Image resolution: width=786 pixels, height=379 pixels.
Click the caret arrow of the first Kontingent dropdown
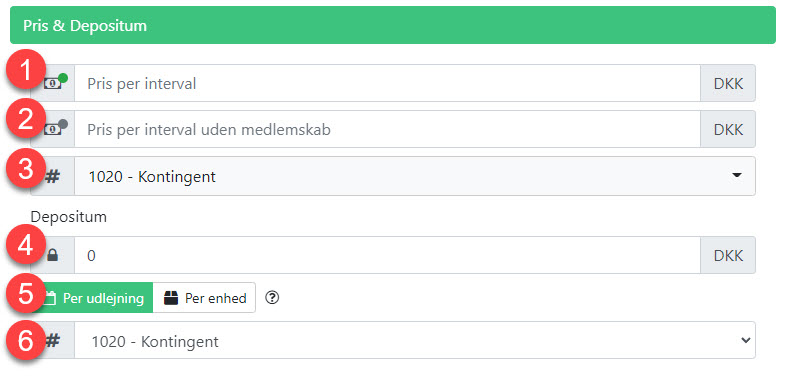click(x=736, y=175)
